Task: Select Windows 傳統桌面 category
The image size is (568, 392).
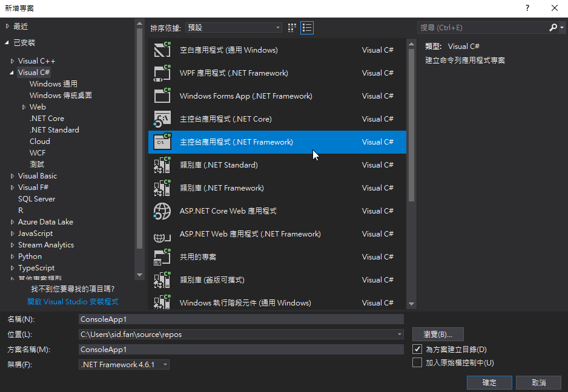Action: tap(61, 95)
